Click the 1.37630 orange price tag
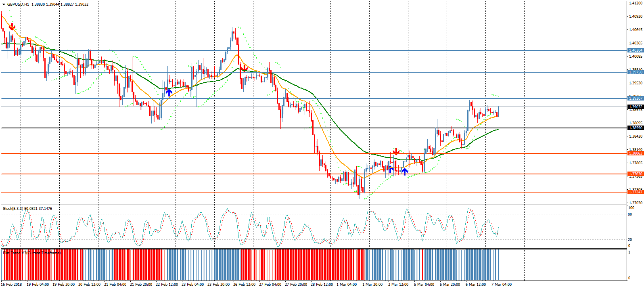644x289 pixels. pyautogui.click(x=635, y=174)
